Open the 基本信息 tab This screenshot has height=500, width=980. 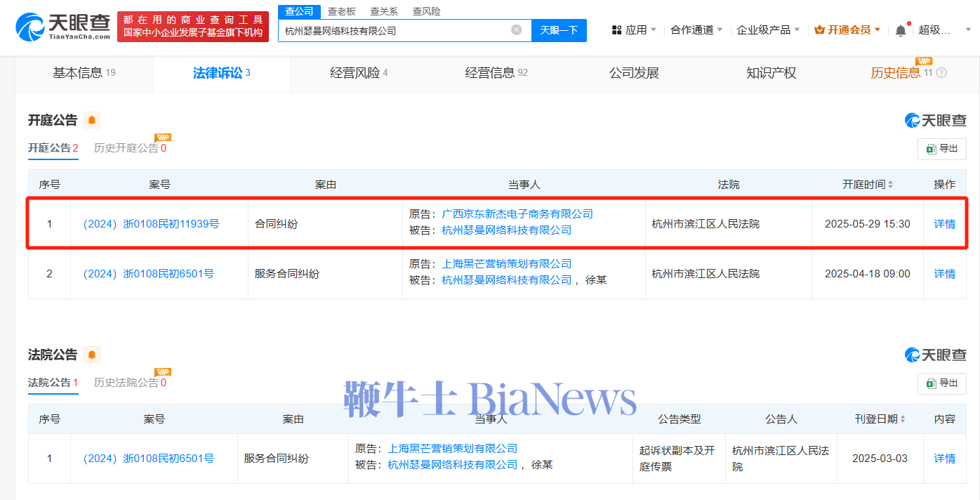click(x=84, y=73)
